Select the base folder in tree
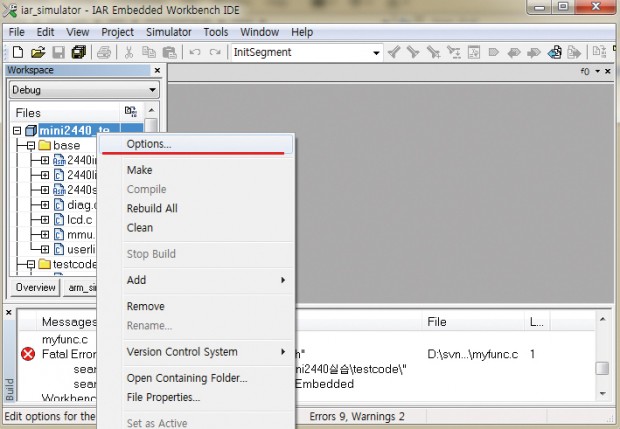 click(66, 146)
